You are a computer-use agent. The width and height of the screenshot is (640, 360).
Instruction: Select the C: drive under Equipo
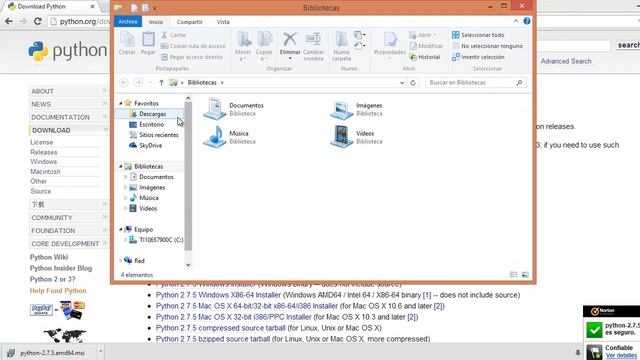(161, 240)
